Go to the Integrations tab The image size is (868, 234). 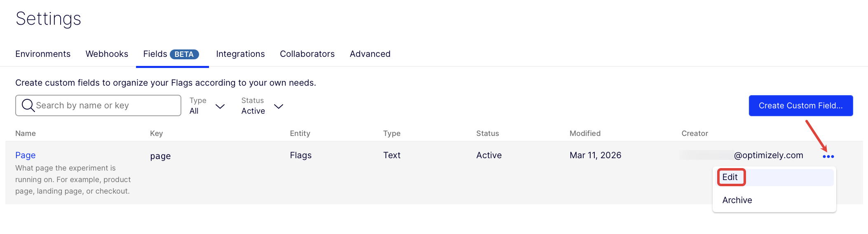tap(240, 54)
